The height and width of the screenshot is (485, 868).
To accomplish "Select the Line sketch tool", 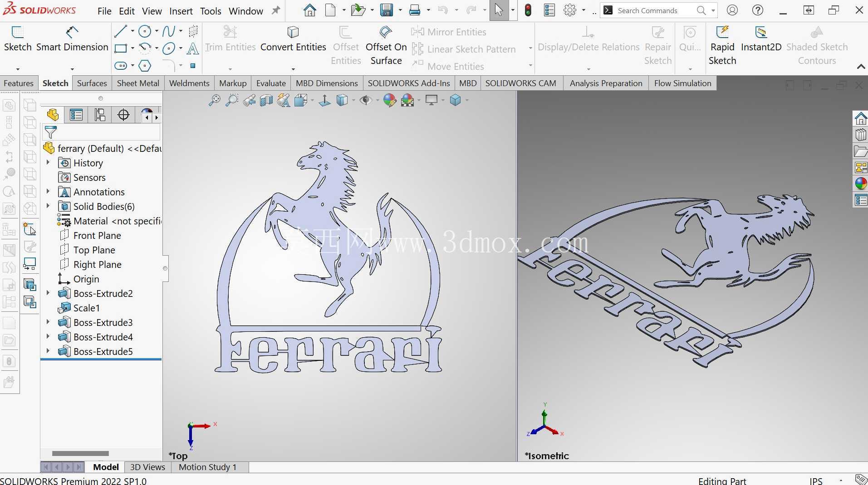I will click(x=121, y=31).
